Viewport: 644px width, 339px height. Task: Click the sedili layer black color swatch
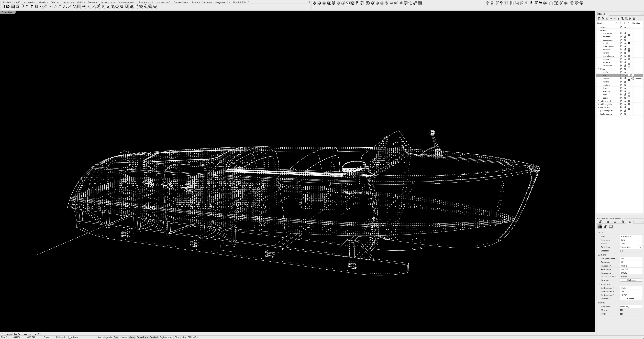[629, 43]
